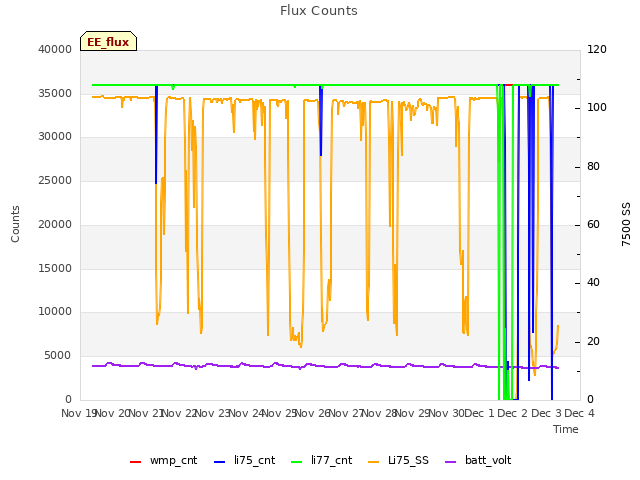Toggle the wmp_cnt legend entry
Screen dimensions: 640x480
pyautogui.click(x=164, y=460)
